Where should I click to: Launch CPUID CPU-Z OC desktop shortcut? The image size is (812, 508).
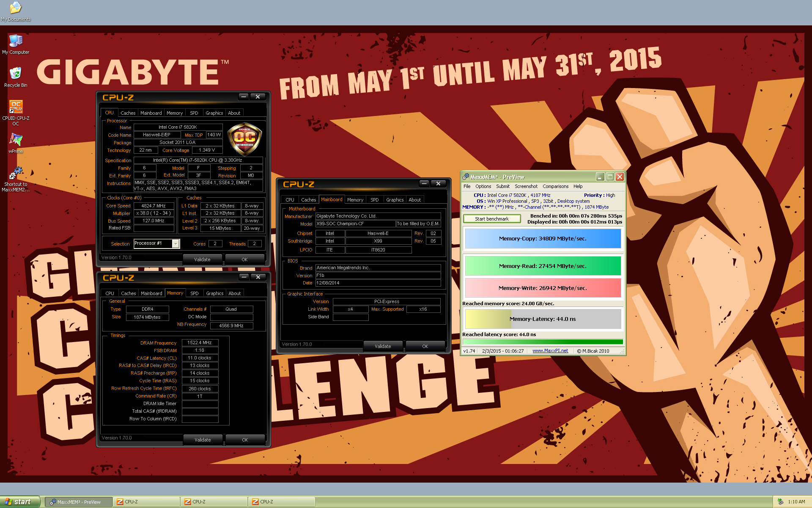(16, 113)
